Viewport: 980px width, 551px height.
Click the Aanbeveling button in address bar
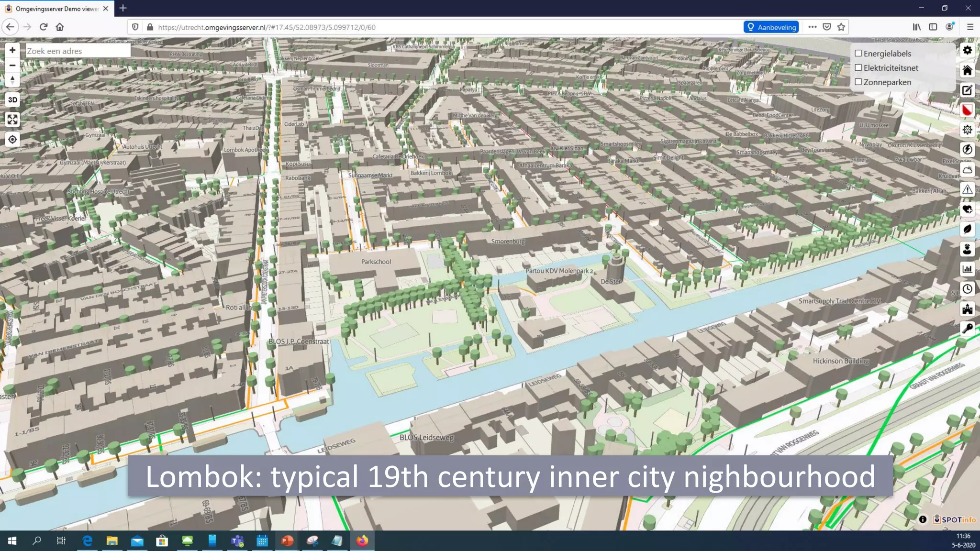[x=771, y=27]
